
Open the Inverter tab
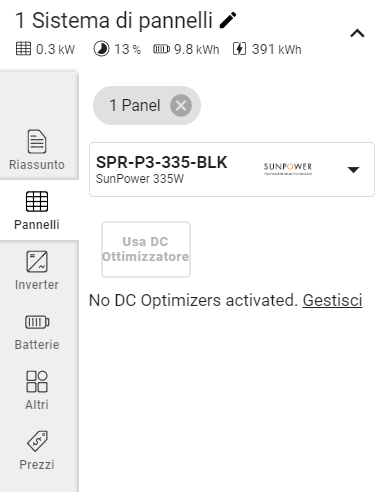pos(37,270)
